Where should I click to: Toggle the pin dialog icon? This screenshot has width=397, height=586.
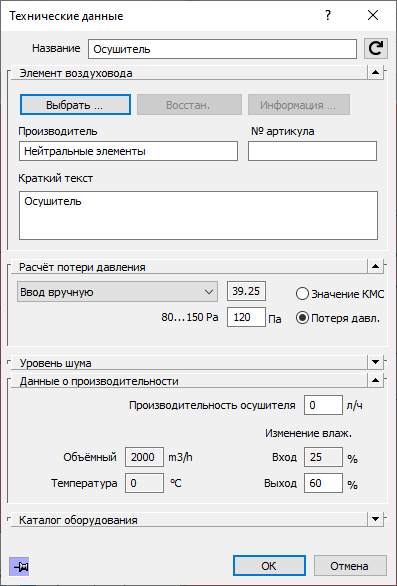19,567
